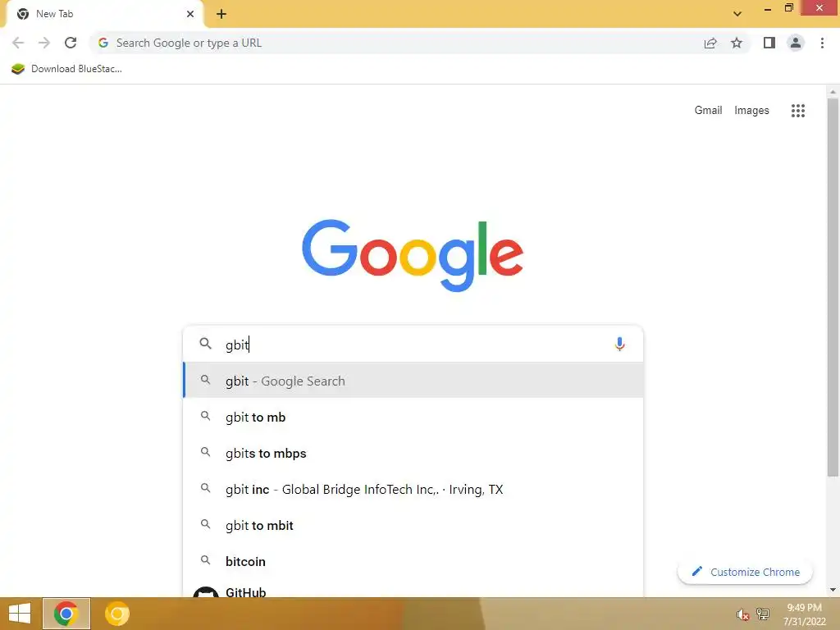
Task: Click the magnifier icon in the search box
Action: coord(205,344)
